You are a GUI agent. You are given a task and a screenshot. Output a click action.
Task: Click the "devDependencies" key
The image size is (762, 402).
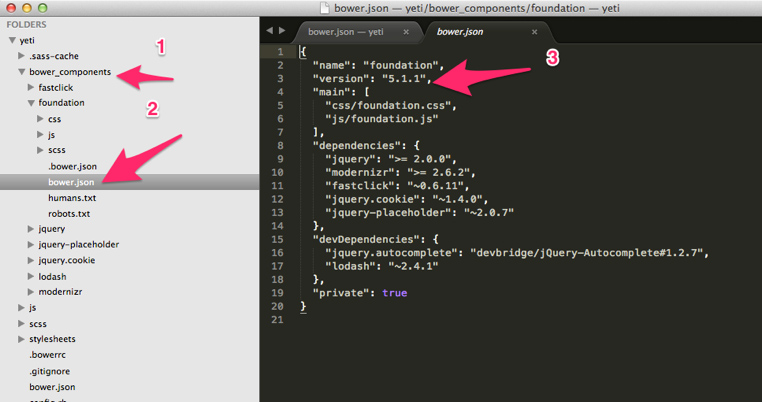click(366, 239)
